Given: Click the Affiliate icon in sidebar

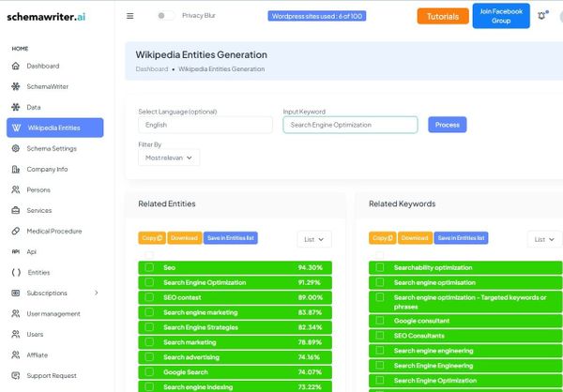Looking at the screenshot, I should 15,355.
